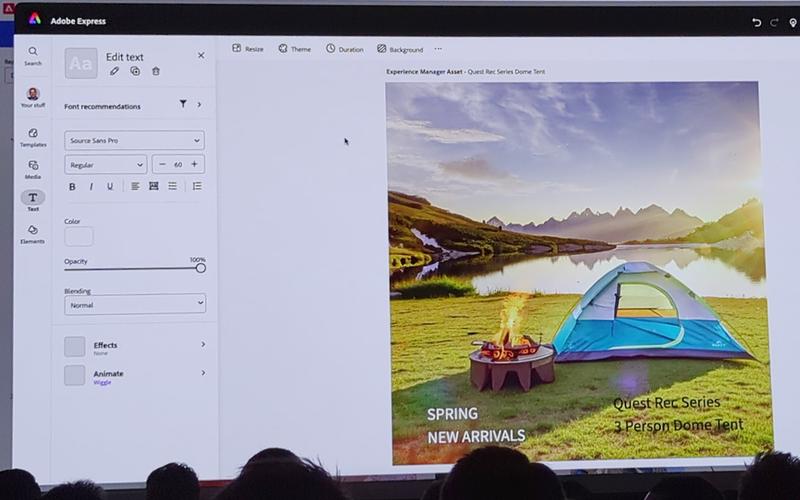Expand the Effects options chevron
The image size is (800, 500).
pyautogui.click(x=203, y=344)
